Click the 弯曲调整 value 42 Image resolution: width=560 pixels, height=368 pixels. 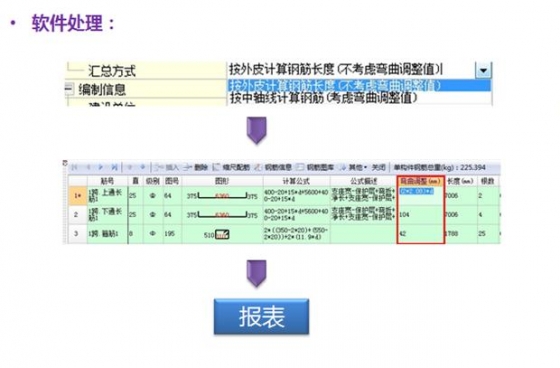pyautogui.click(x=402, y=234)
